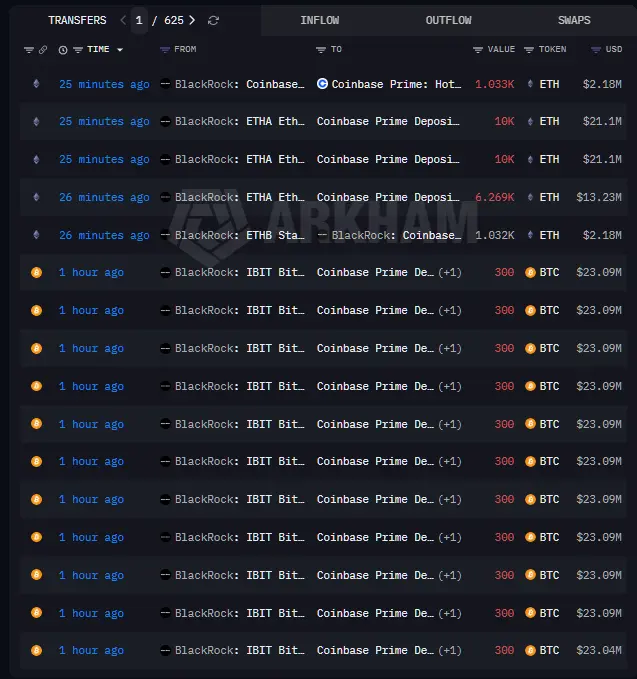Click the USD amount $23.04M
The image size is (637, 679).
coord(599,650)
